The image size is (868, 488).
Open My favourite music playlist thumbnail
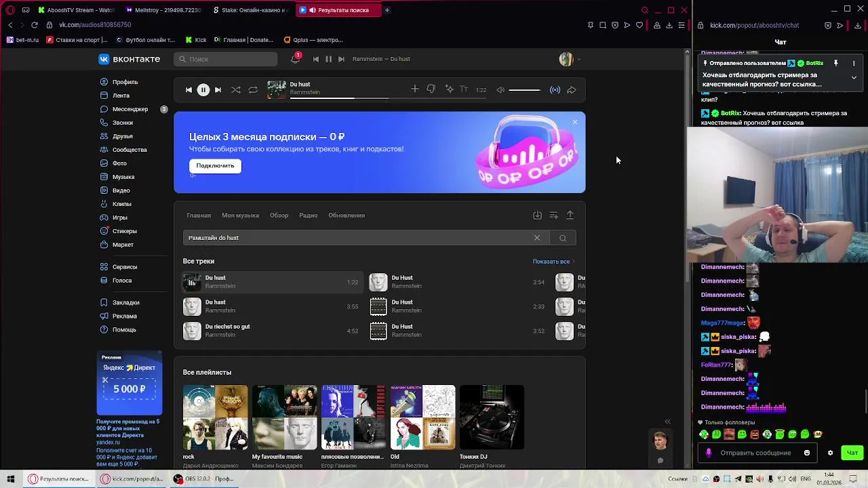click(284, 418)
